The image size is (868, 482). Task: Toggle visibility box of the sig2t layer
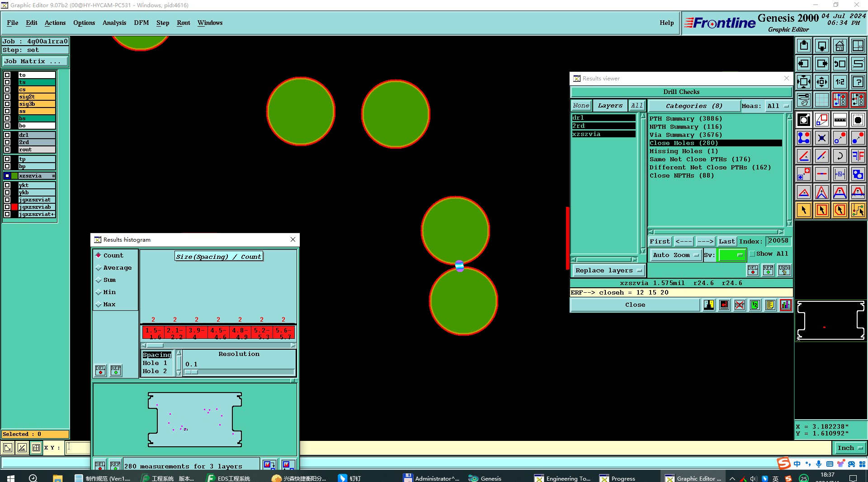(7, 97)
